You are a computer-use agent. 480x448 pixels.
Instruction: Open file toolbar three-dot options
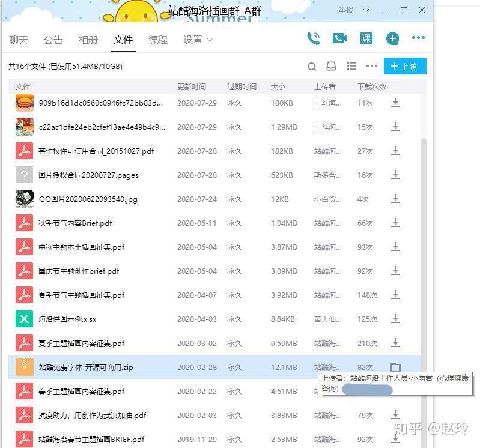[x=371, y=66]
